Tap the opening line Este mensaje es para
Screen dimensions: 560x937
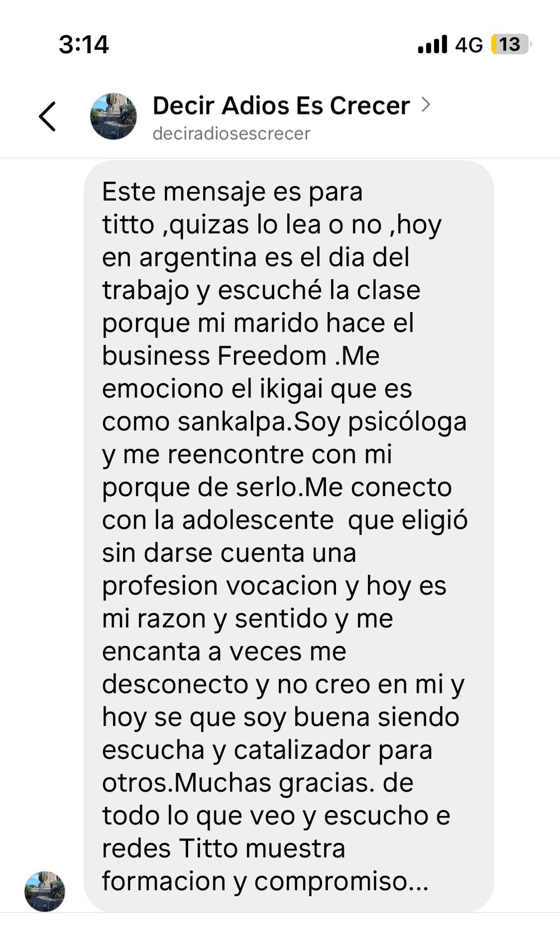pyautogui.click(x=232, y=192)
